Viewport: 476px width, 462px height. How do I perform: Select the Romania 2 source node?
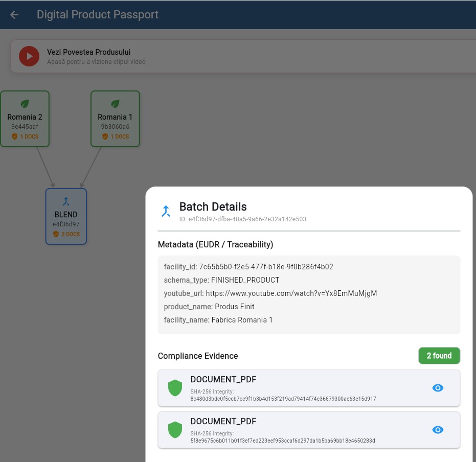[x=25, y=119]
